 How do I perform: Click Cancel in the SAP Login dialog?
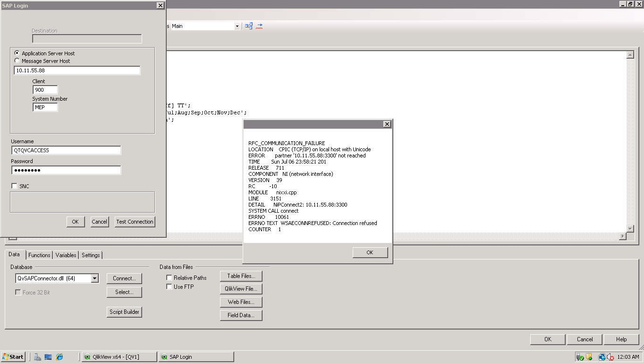click(99, 222)
